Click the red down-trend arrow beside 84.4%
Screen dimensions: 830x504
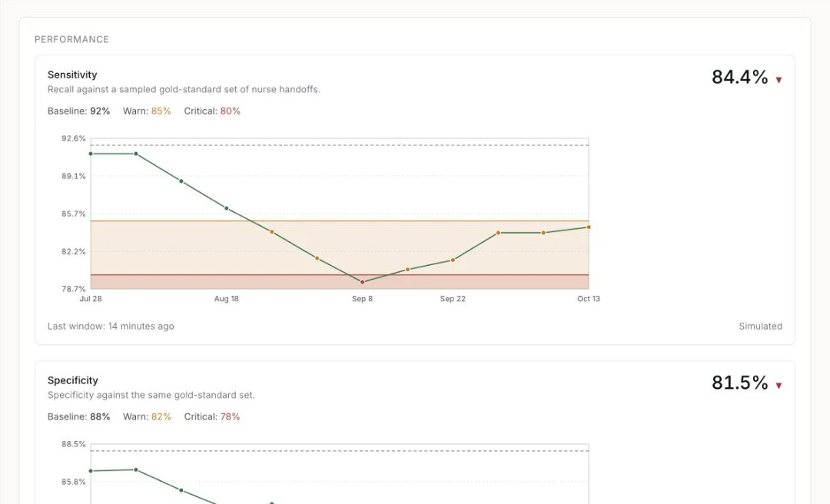pos(779,80)
